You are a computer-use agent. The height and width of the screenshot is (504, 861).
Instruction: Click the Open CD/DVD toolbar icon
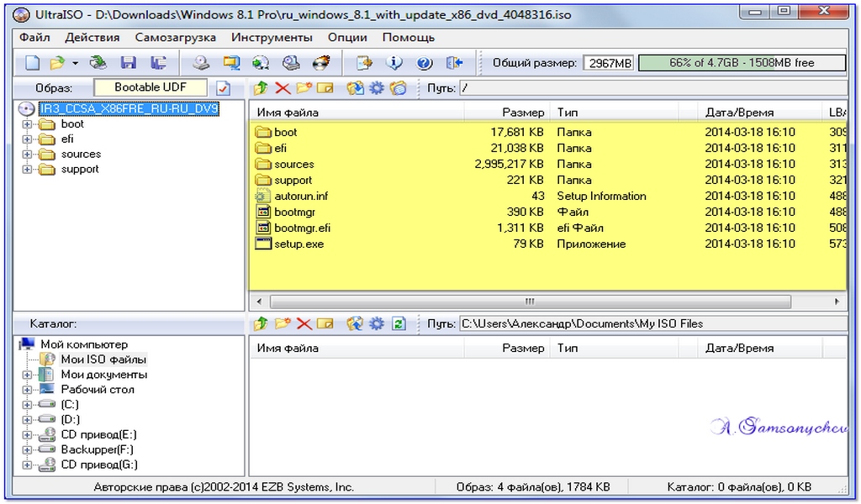(98, 63)
